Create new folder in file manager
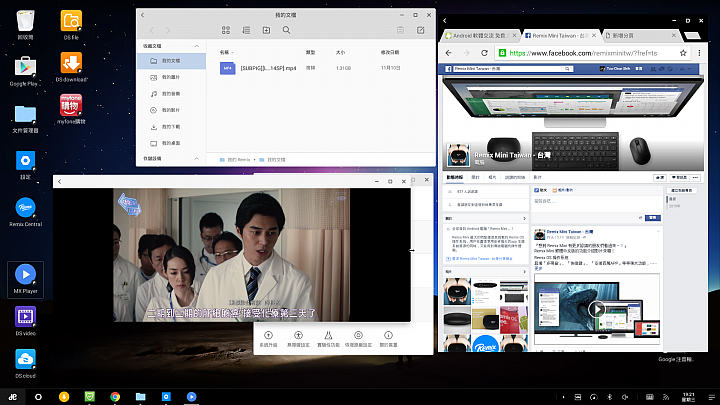This screenshot has height=405, width=720. [266, 30]
